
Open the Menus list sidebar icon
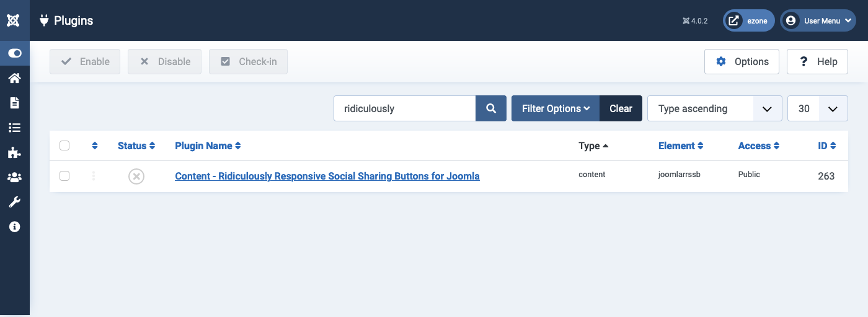(x=15, y=128)
